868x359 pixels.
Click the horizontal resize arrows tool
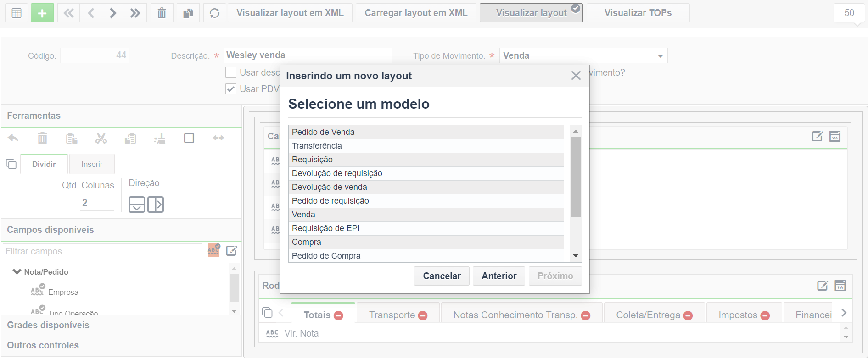pyautogui.click(x=218, y=138)
